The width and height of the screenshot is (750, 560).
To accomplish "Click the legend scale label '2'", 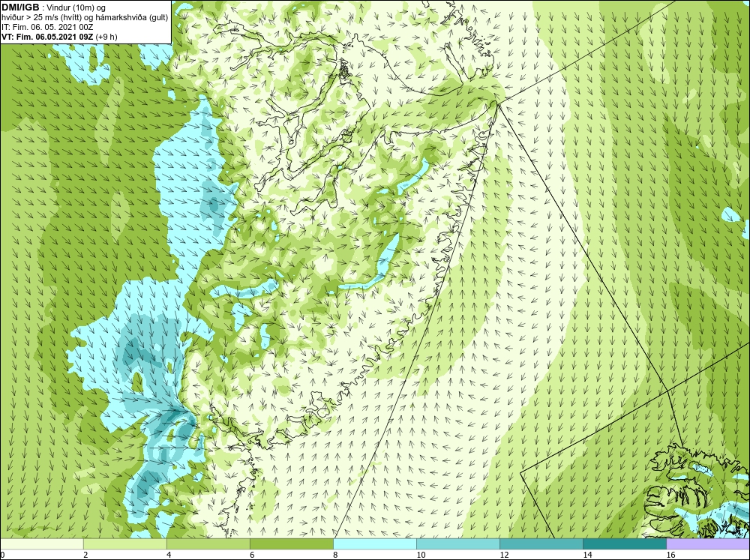I will [x=85, y=555].
